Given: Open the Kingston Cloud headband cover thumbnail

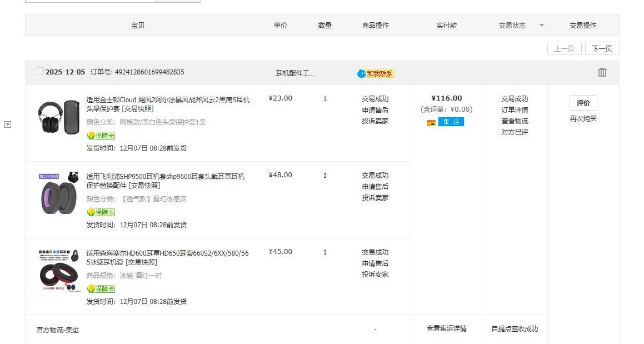Looking at the screenshot, I should click(59, 117).
